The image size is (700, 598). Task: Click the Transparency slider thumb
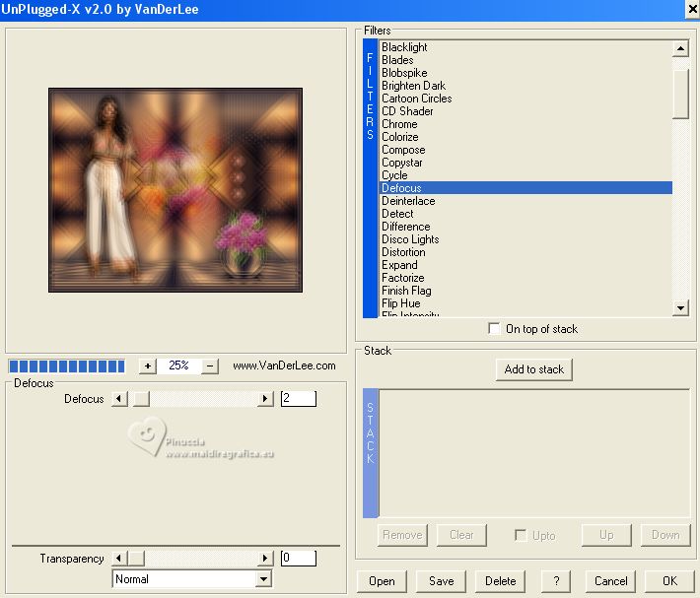point(136,558)
